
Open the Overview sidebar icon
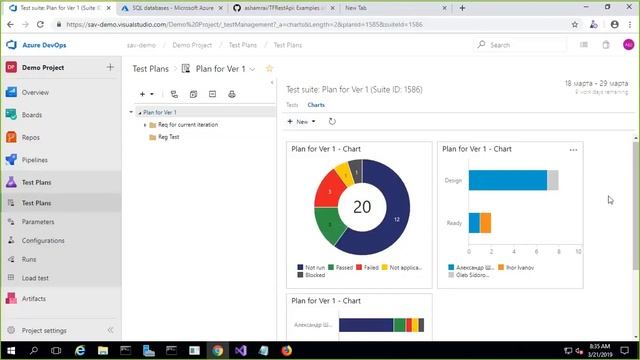[x=11, y=92]
